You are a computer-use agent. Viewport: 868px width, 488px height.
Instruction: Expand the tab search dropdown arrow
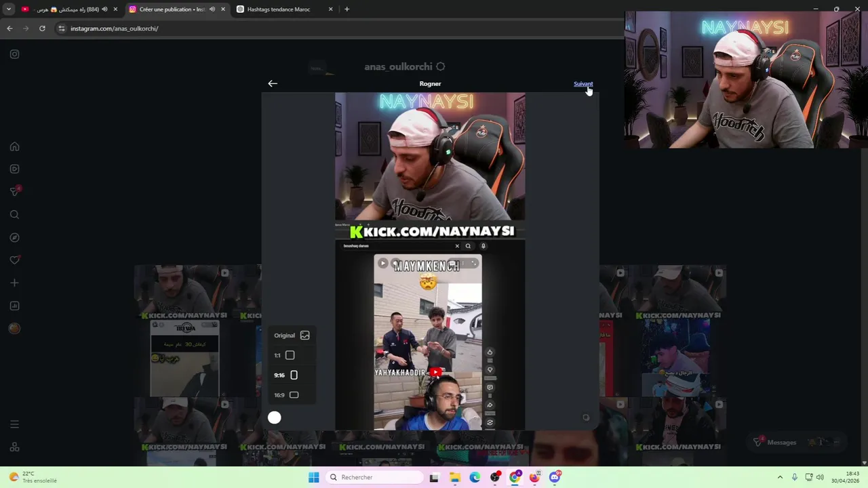8,9
